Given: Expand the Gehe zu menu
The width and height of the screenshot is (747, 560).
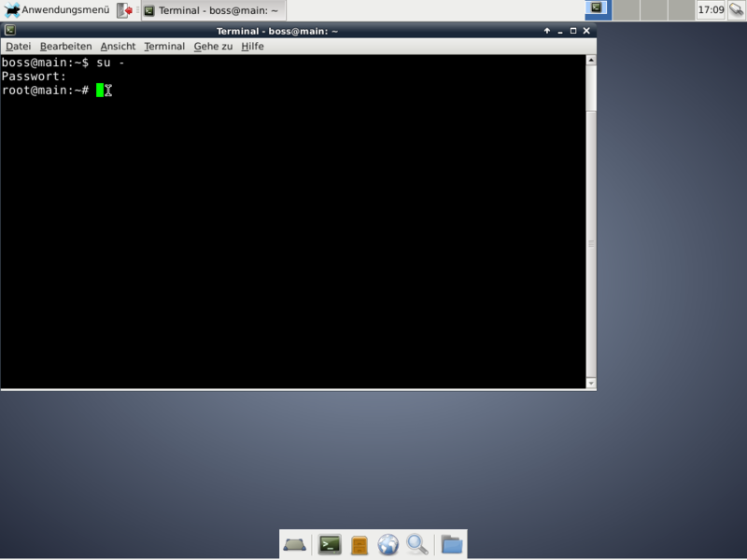Looking at the screenshot, I should pos(213,46).
